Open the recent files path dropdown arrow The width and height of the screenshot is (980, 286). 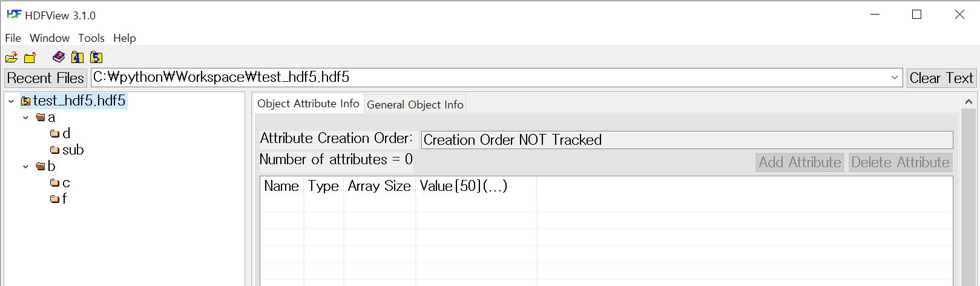pyautogui.click(x=895, y=78)
